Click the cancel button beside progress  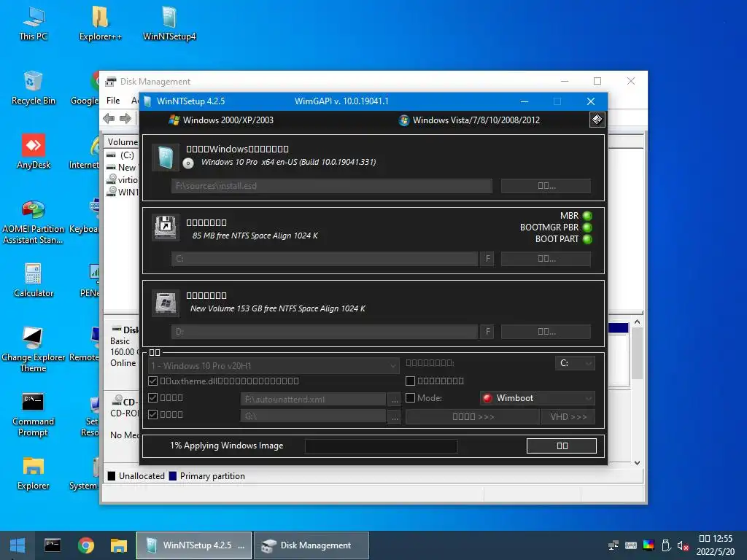[x=562, y=446]
